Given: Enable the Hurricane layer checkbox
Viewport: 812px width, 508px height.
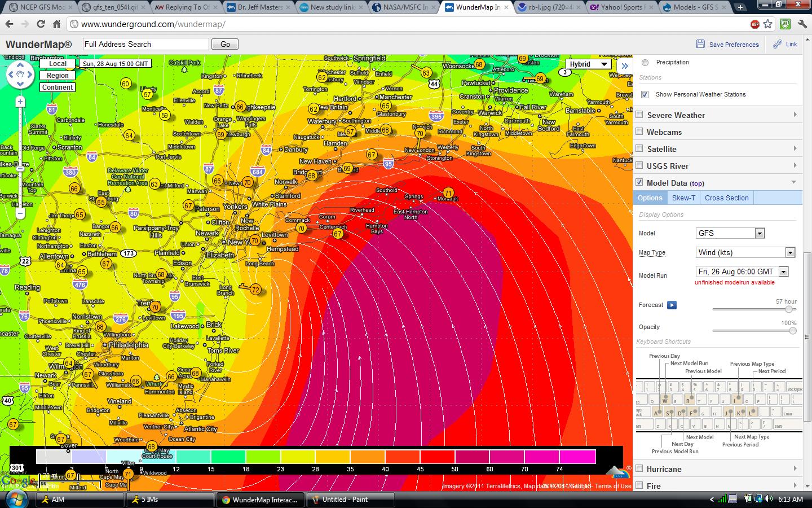Looking at the screenshot, I should 639,468.
